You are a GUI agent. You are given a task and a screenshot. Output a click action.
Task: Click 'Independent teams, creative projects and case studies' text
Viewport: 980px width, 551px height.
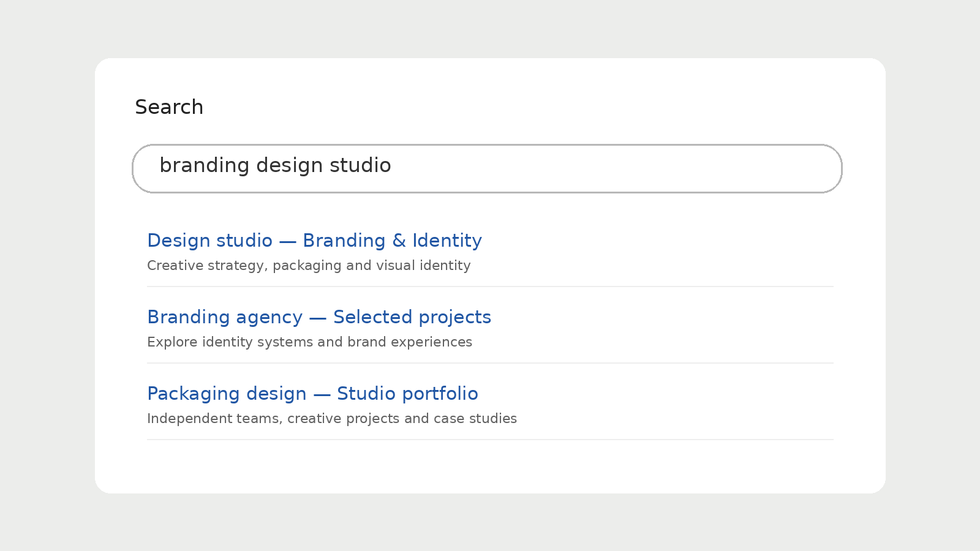pyautogui.click(x=332, y=419)
